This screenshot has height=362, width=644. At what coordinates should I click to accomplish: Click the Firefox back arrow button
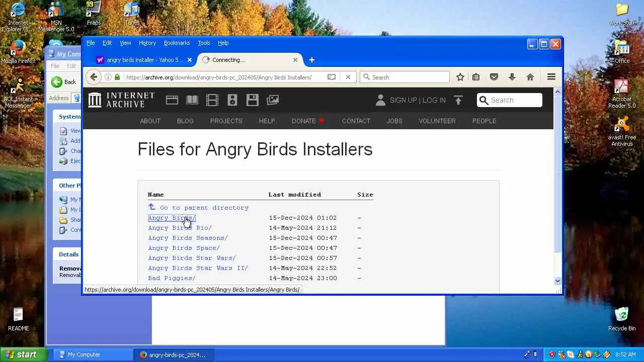[94, 77]
